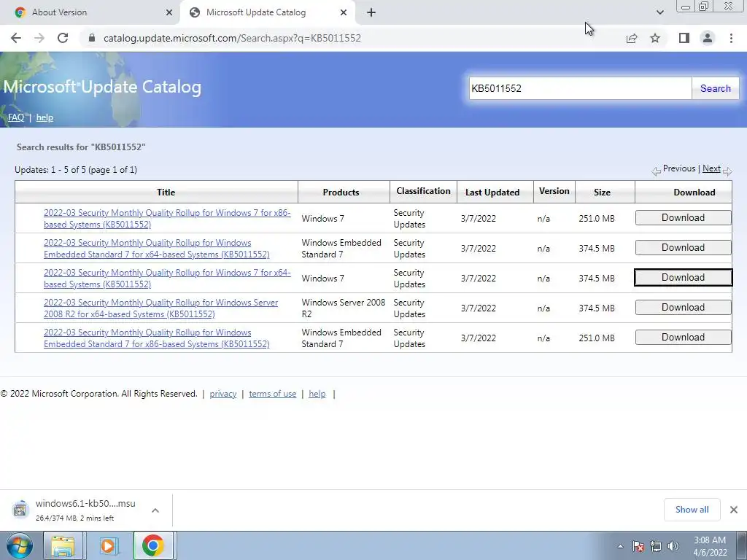
Task: Sort results by Products column
Action: [341, 192]
